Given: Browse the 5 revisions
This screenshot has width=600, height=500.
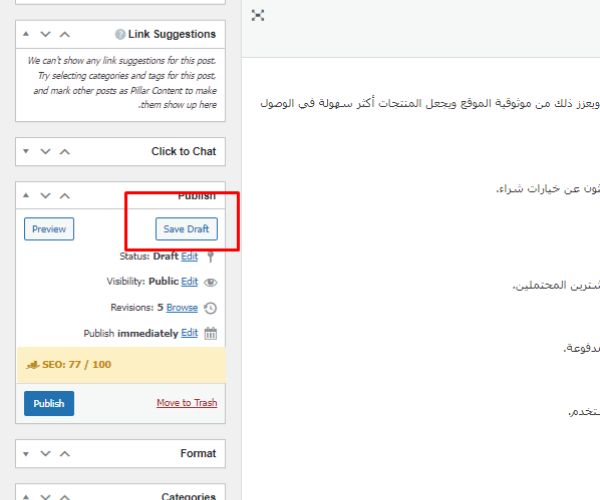Looking at the screenshot, I should click(x=182, y=308).
